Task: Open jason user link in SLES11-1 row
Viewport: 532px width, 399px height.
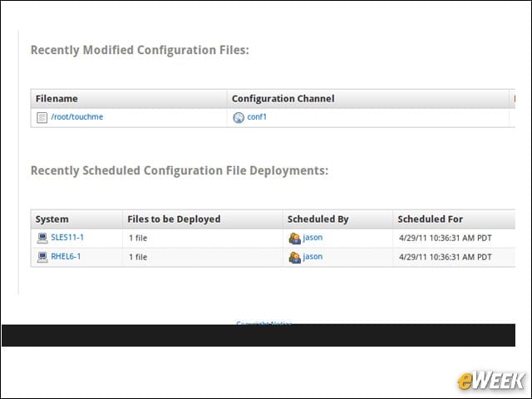Action: click(313, 238)
